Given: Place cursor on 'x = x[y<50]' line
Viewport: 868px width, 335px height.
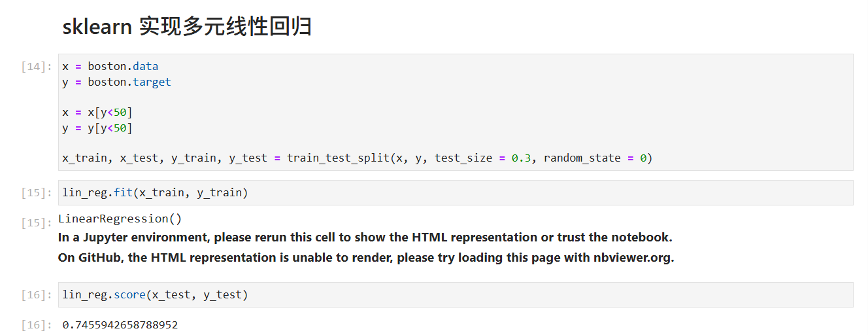Looking at the screenshot, I should click(x=97, y=112).
